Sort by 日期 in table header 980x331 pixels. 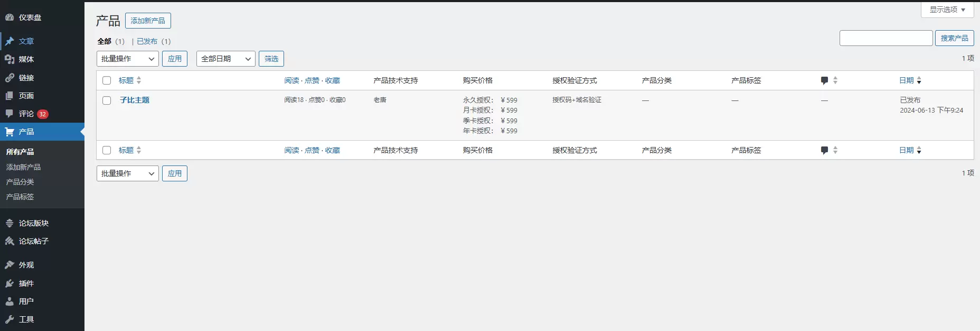click(910, 80)
